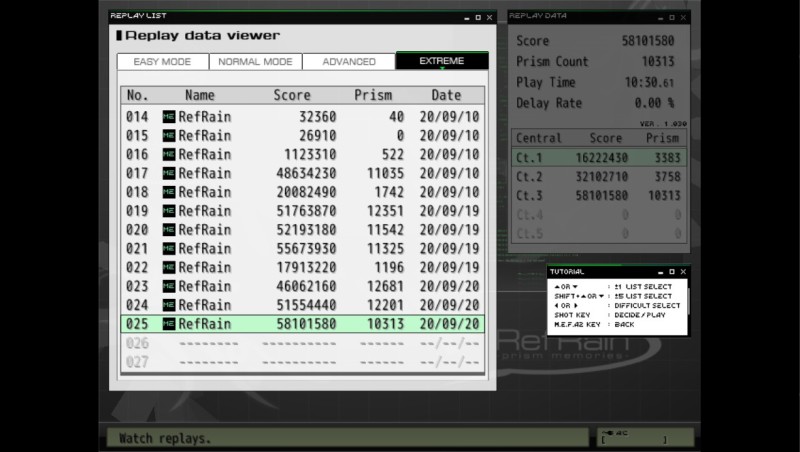Select replay 022 score 17913220
This screenshot has width=800, height=452.
click(x=303, y=268)
